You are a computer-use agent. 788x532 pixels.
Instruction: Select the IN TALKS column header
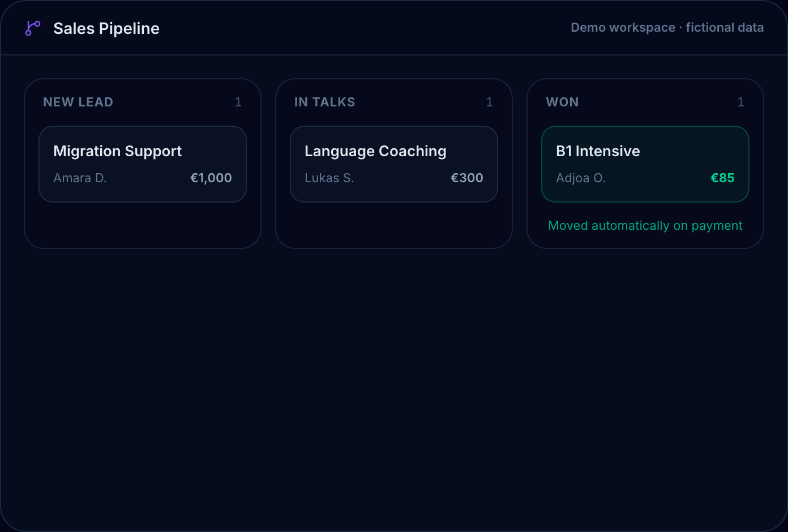coord(325,102)
